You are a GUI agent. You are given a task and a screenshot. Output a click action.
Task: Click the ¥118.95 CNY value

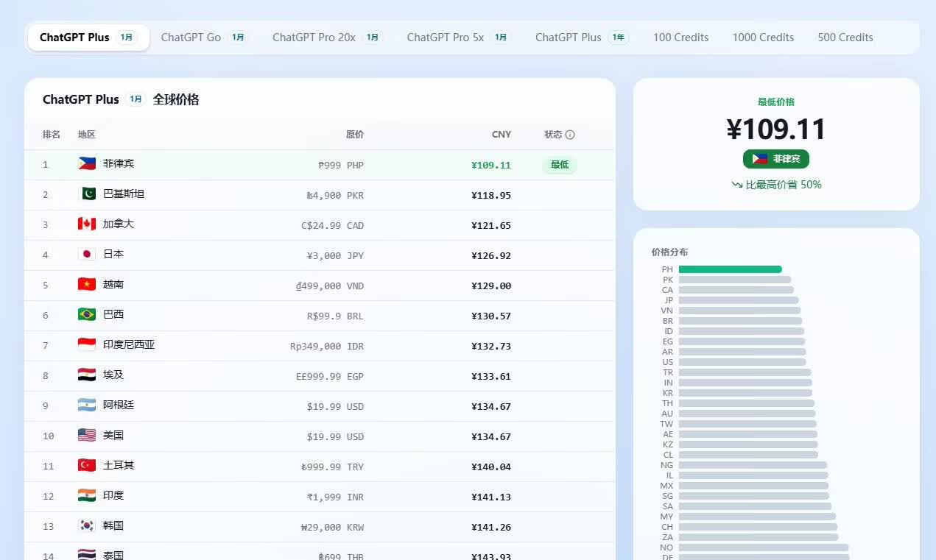(491, 195)
